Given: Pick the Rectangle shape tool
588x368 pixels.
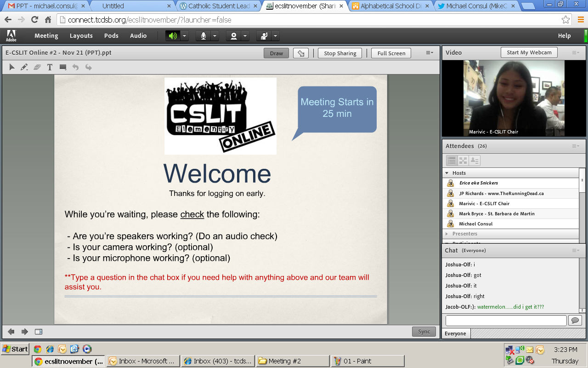Looking at the screenshot, I should (63, 68).
